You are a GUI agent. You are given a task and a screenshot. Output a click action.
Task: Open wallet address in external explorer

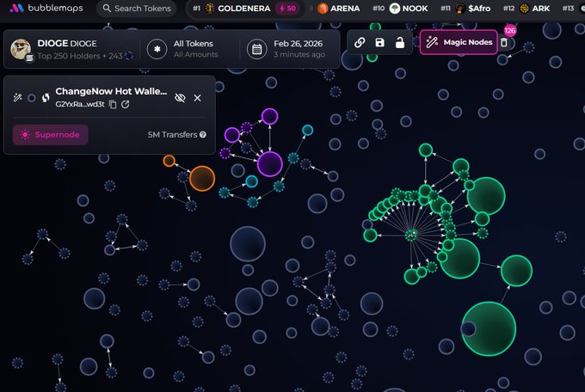126,104
